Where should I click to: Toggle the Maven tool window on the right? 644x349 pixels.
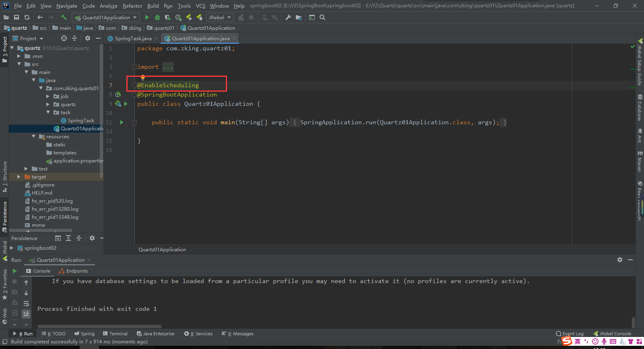(x=640, y=161)
